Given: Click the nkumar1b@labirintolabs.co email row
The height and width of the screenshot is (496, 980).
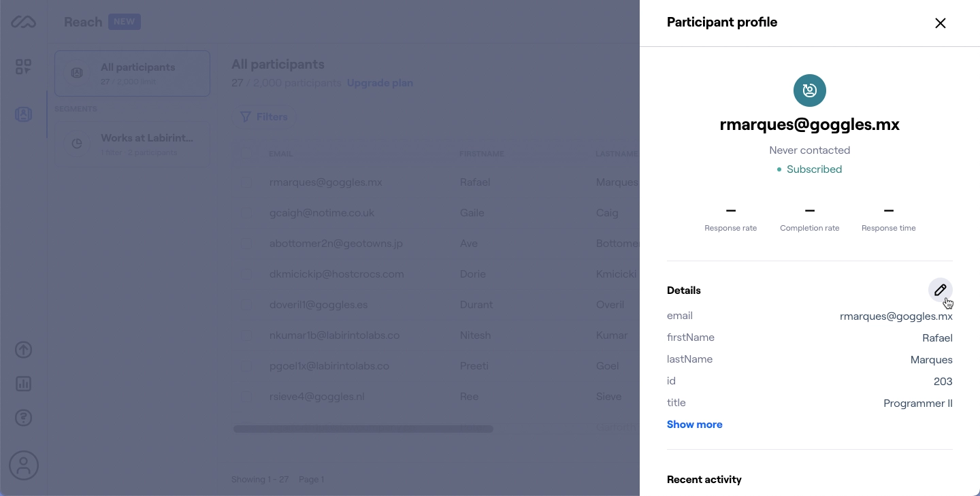Looking at the screenshot, I should pos(334,335).
